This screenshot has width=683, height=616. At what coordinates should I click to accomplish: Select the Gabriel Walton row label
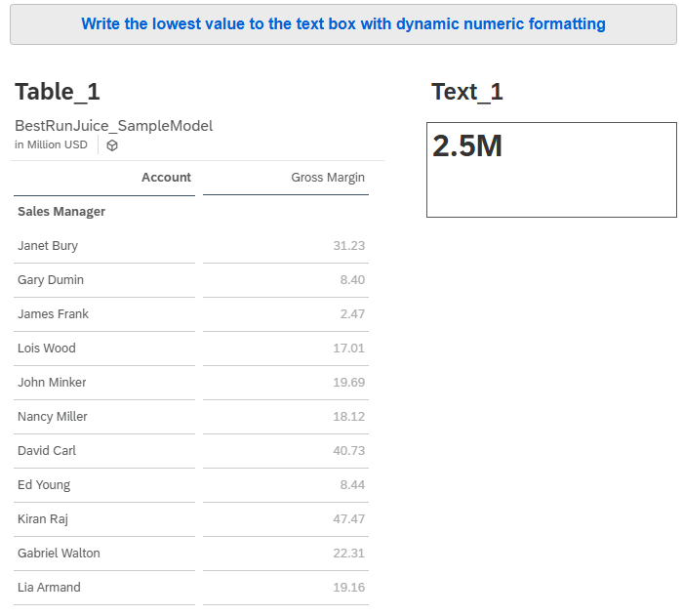tap(59, 554)
